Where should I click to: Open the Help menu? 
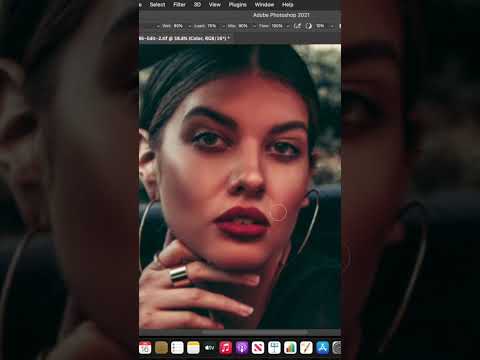pos(288,5)
